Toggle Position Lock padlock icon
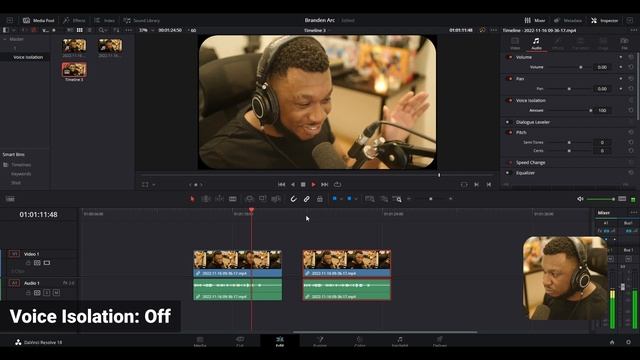The image size is (640, 360). [x=320, y=199]
